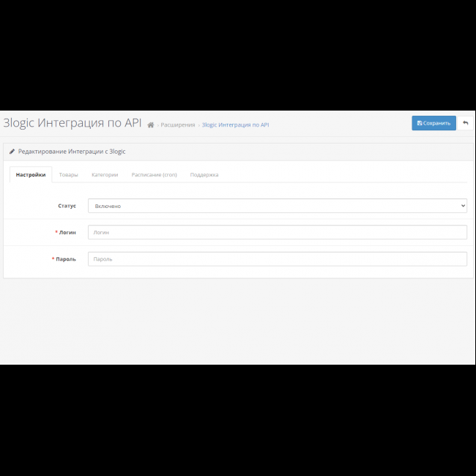476x476 pixels.
Task: Focus the Пароль input field
Action: [x=277, y=259]
